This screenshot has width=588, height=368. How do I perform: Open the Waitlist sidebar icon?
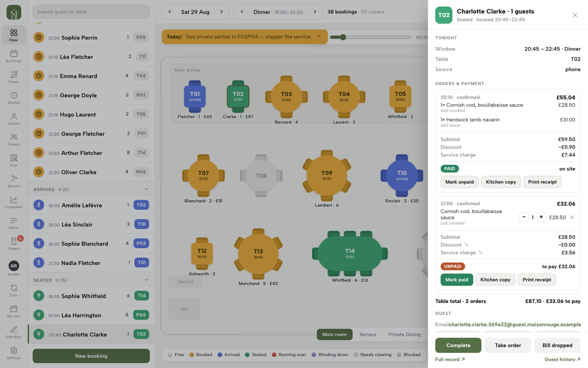point(13,98)
